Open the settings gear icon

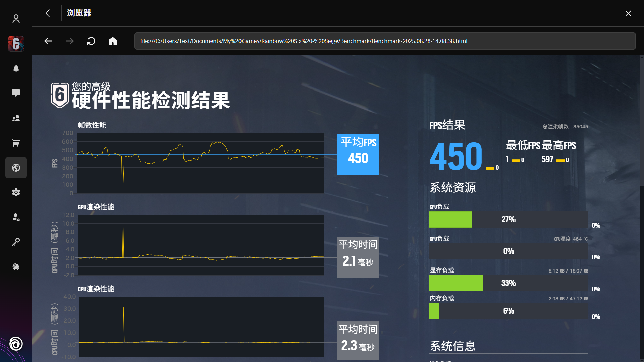tap(16, 192)
